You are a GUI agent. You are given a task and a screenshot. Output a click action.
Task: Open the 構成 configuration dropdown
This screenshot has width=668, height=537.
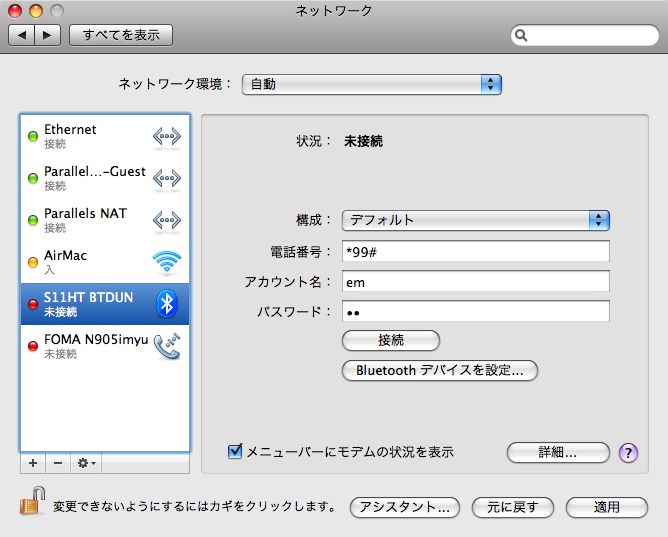(475, 220)
